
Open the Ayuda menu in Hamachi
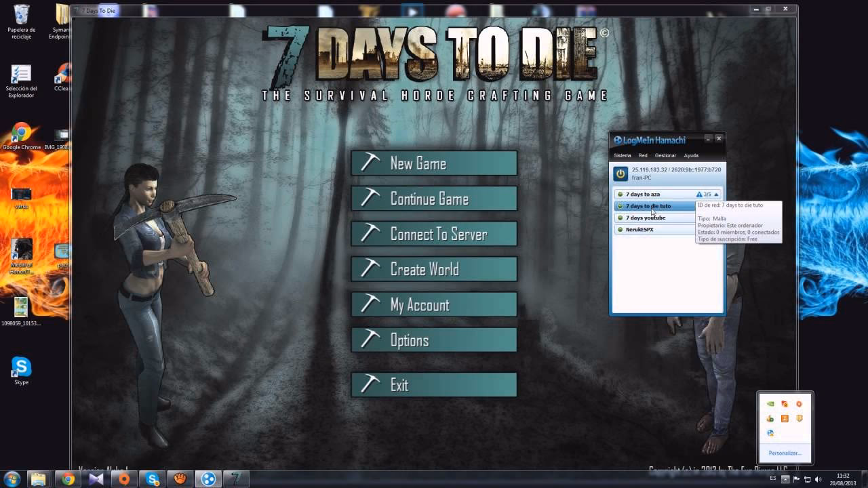[691, 156]
